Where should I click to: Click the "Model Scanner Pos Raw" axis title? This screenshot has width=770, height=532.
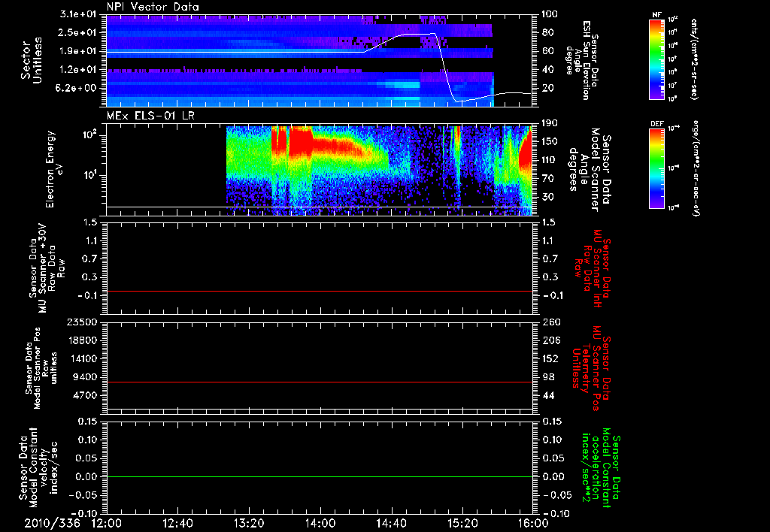point(42,369)
